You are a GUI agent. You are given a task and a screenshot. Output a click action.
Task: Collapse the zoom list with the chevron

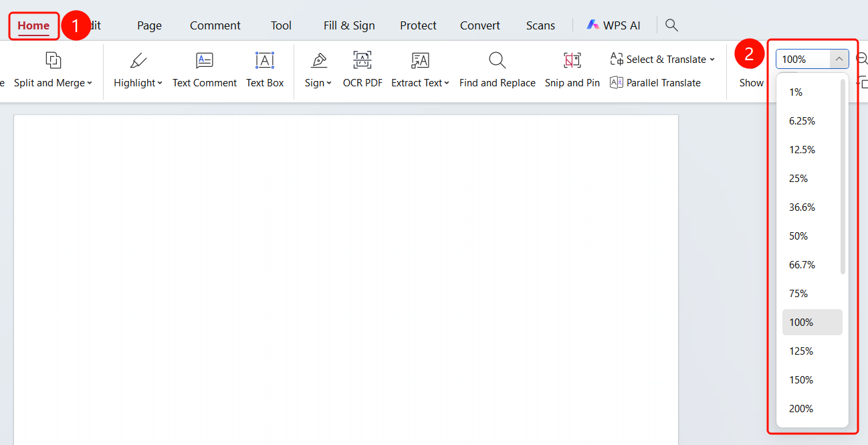point(839,59)
